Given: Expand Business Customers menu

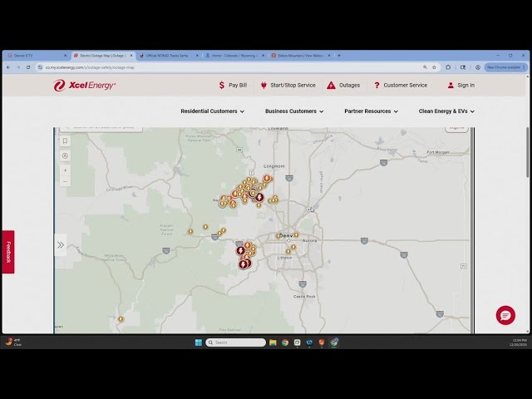Looking at the screenshot, I should coord(294,111).
